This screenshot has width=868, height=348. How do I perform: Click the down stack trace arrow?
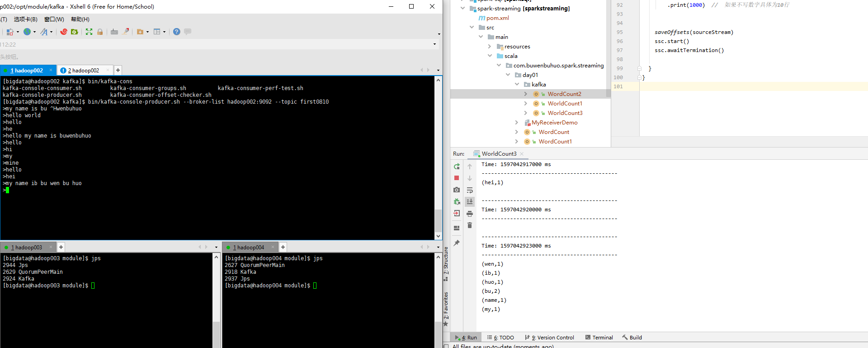click(x=470, y=178)
